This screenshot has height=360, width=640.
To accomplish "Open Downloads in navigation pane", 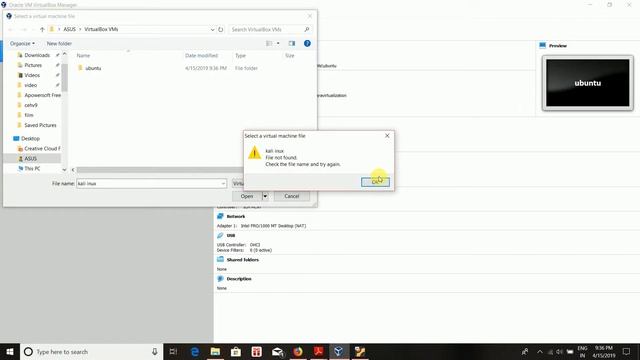I will [37, 55].
